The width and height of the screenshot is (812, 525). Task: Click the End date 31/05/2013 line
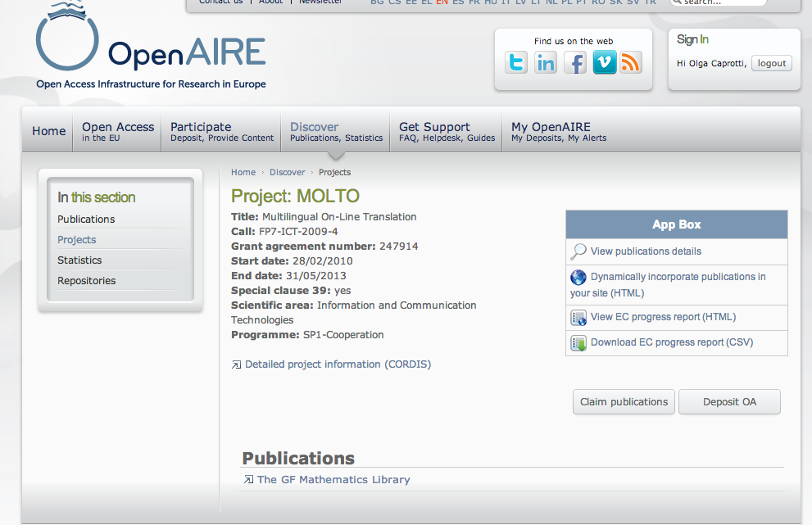[288, 276]
